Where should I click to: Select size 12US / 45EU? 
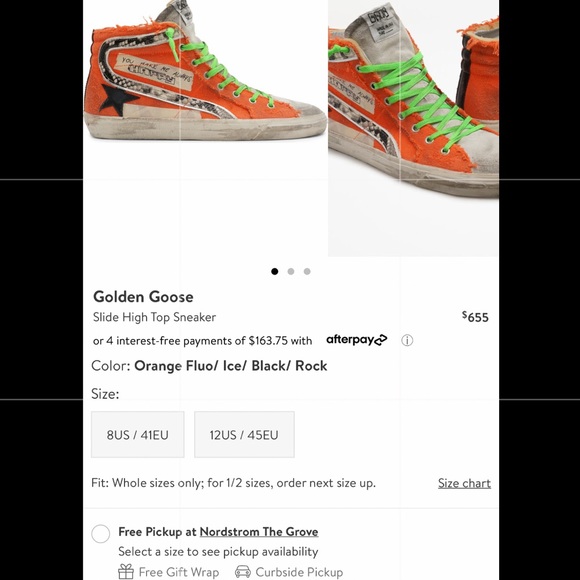tap(244, 434)
